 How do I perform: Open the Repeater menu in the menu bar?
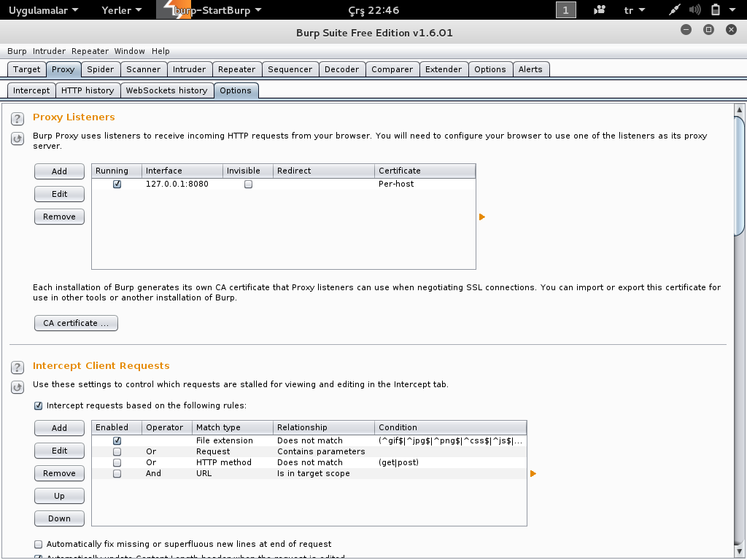(x=90, y=51)
